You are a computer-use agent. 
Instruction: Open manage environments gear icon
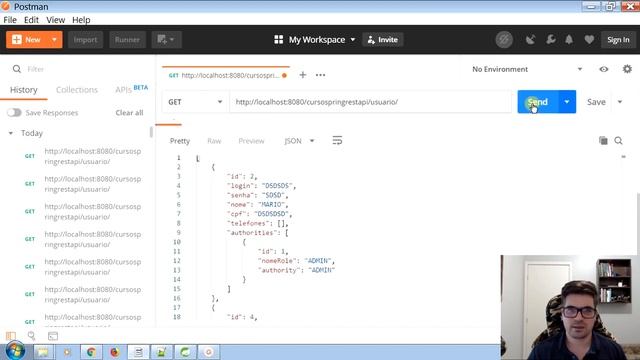point(627,69)
